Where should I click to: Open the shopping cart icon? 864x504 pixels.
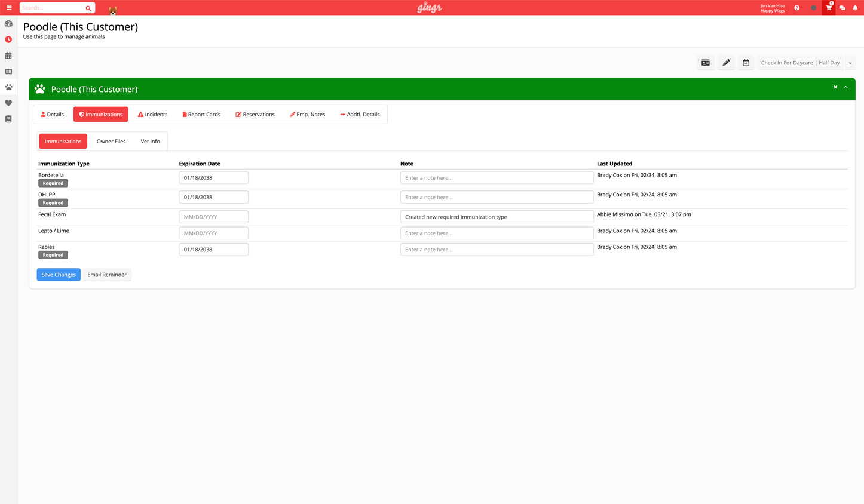pyautogui.click(x=828, y=8)
